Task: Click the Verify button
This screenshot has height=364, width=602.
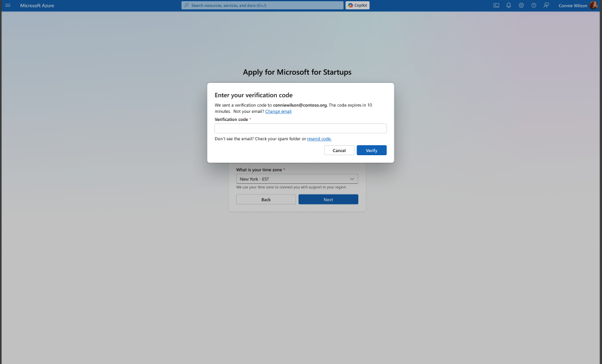Action: [371, 150]
